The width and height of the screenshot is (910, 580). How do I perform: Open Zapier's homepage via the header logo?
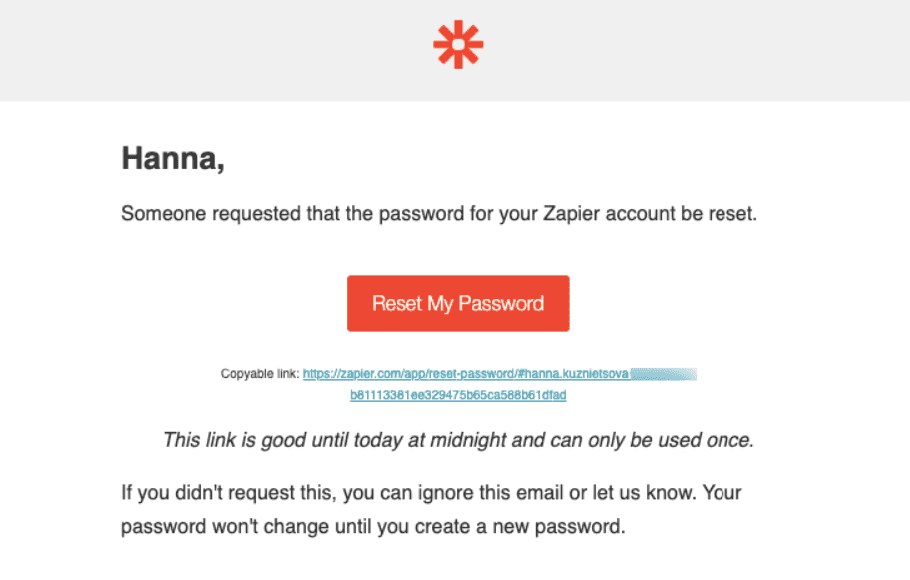[x=457, y=44]
